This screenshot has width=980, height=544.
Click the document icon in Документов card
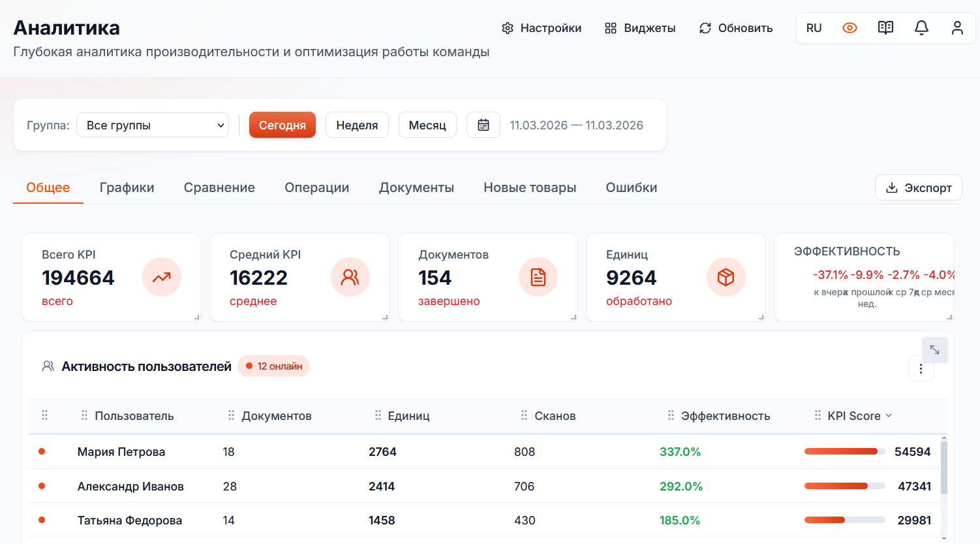point(538,277)
